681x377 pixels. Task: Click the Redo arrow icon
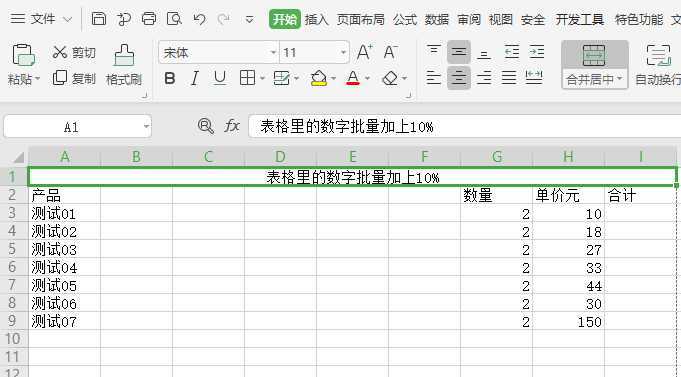[224, 19]
